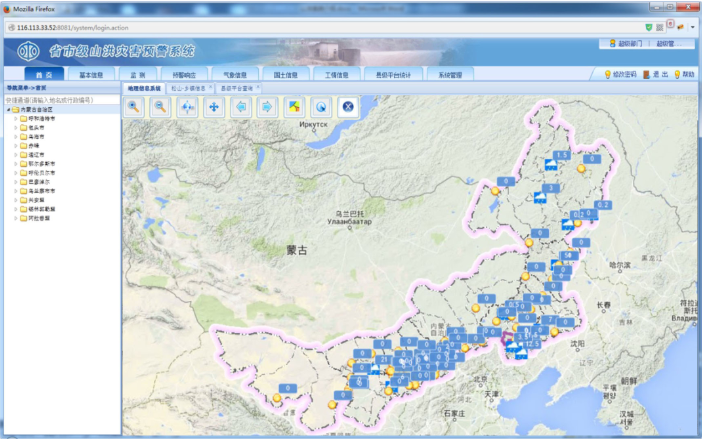
Task: Collapse the 内蒙古自治区 root node
Action: [x=8, y=110]
